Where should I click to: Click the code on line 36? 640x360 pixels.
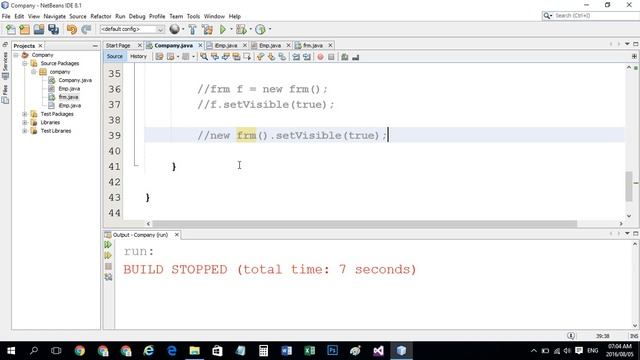(262, 89)
